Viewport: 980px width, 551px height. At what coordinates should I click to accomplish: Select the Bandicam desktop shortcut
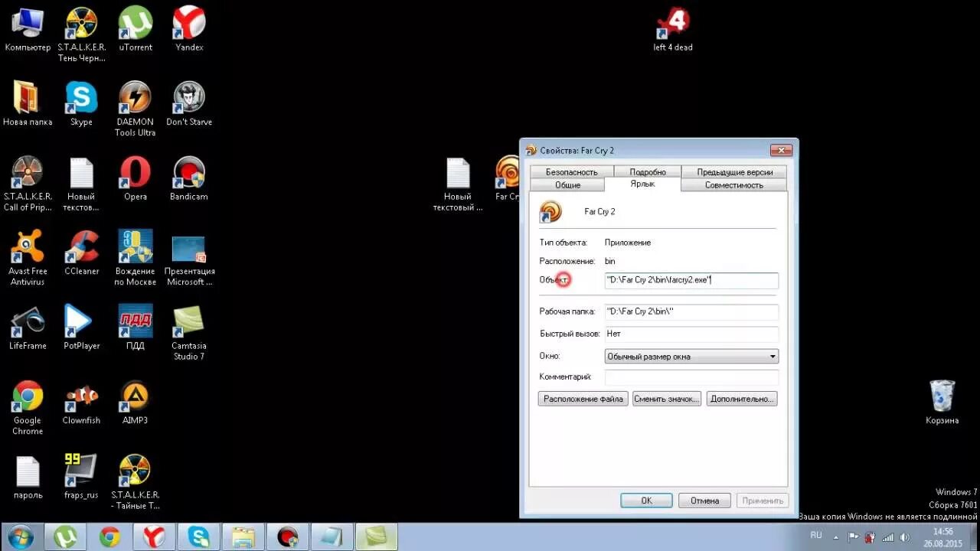tap(189, 180)
